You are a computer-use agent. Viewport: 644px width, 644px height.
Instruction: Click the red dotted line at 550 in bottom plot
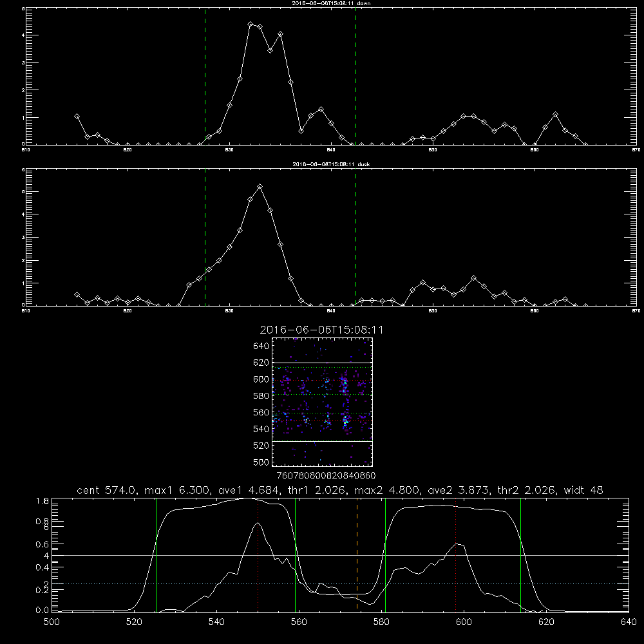click(258, 554)
